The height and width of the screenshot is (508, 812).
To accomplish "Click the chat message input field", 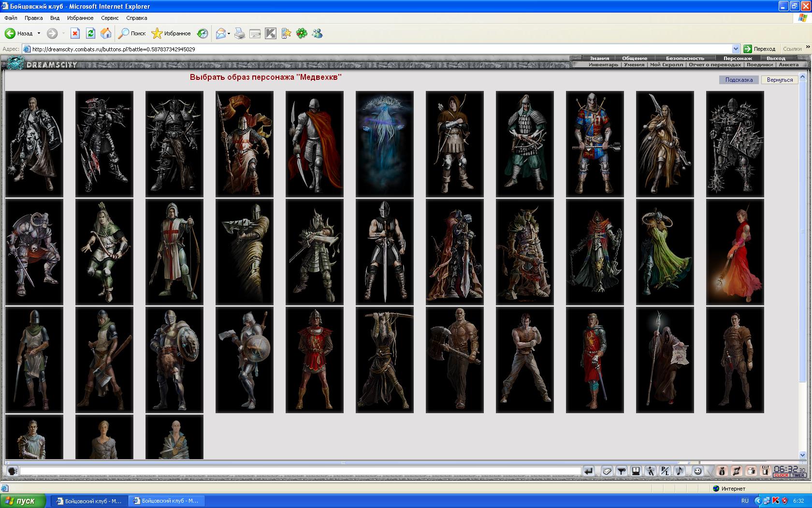I will click(x=300, y=471).
